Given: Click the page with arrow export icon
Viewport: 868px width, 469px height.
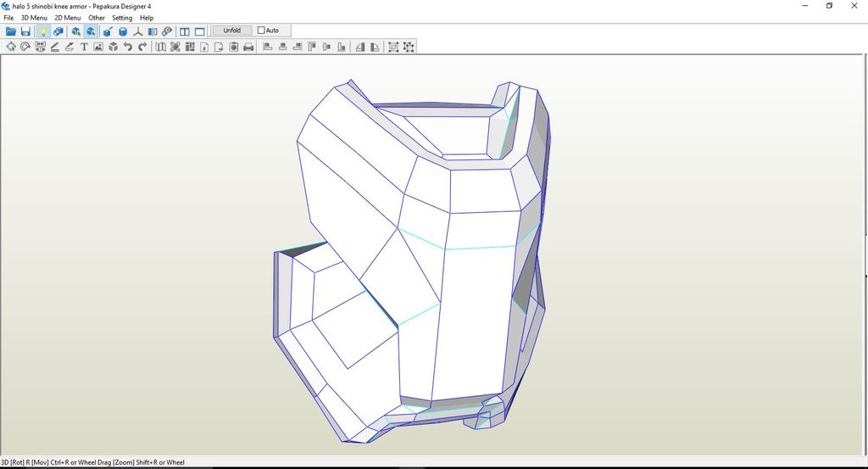Looking at the screenshot, I should [219, 47].
